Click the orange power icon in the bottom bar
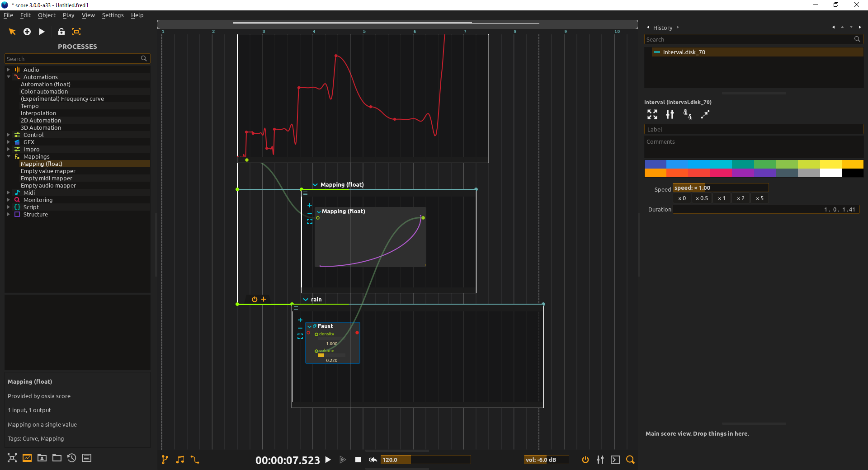868x470 pixels. (585, 460)
